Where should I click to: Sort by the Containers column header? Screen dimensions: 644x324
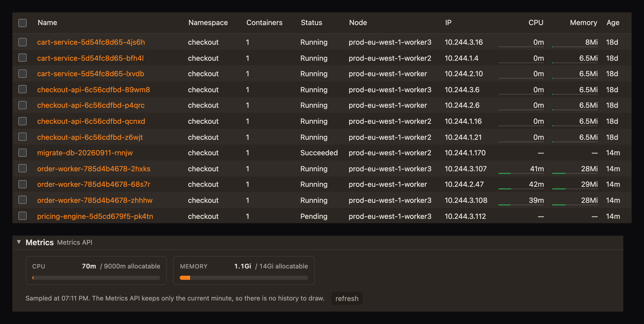pyautogui.click(x=264, y=23)
